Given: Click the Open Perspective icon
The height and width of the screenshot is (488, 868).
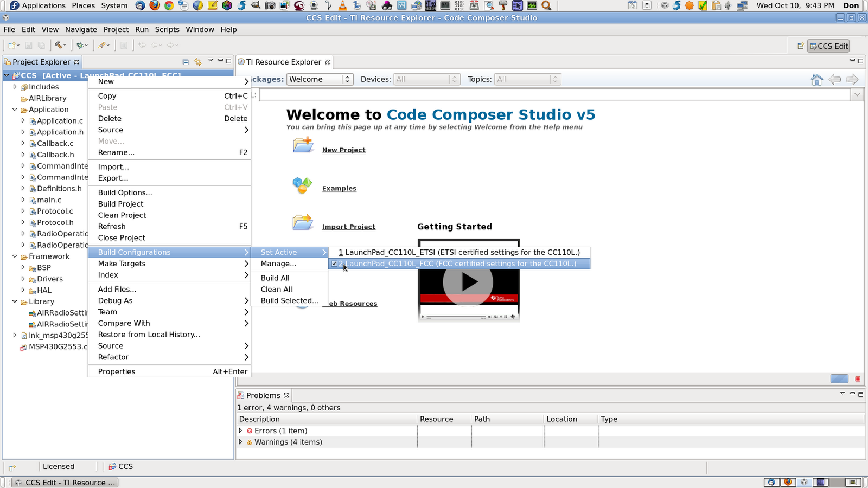Looking at the screenshot, I should tap(801, 46).
